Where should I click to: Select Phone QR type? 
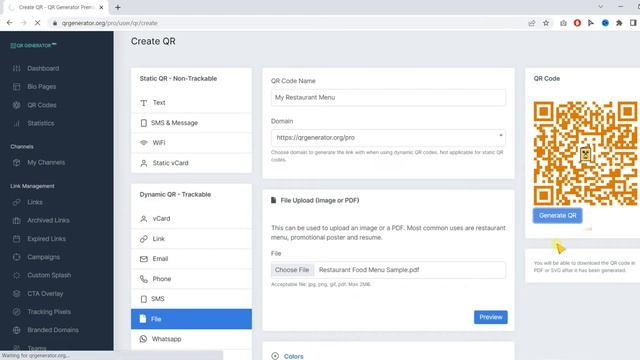click(x=191, y=279)
